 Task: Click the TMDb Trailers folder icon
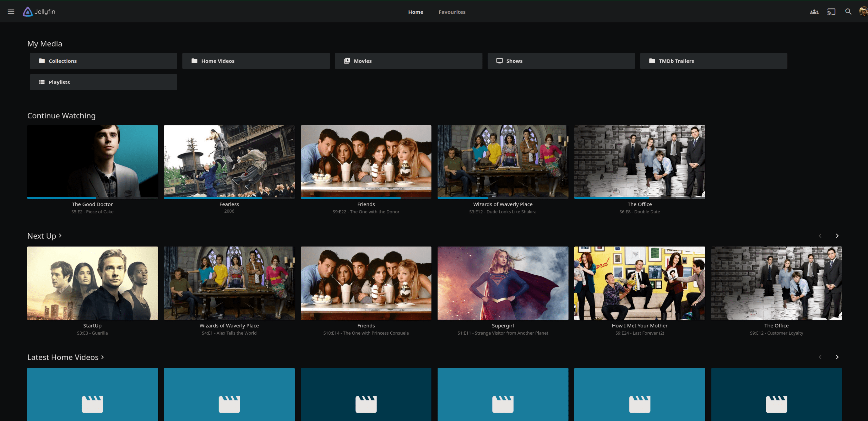(x=652, y=61)
